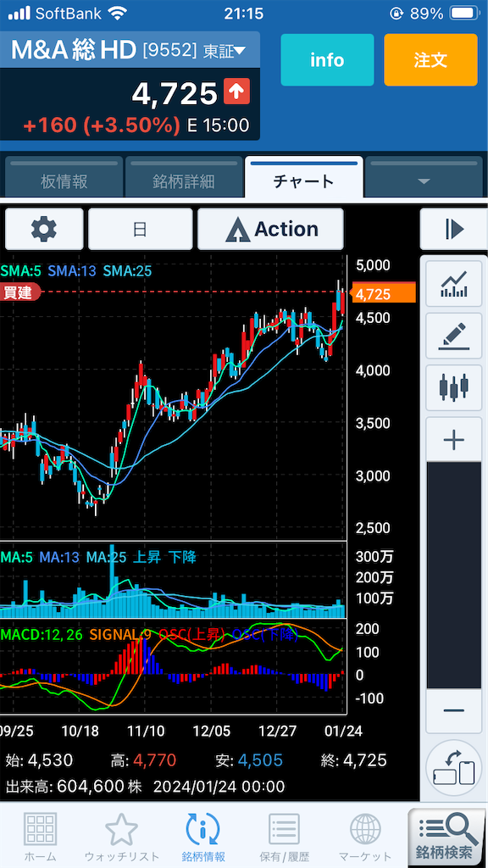
Task: Tap the 11/10 date axis label
Action: tap(144, 731)
